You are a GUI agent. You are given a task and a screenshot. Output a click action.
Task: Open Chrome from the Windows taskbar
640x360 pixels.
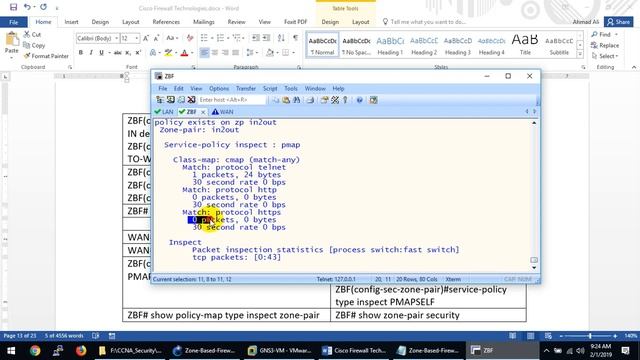35,350
